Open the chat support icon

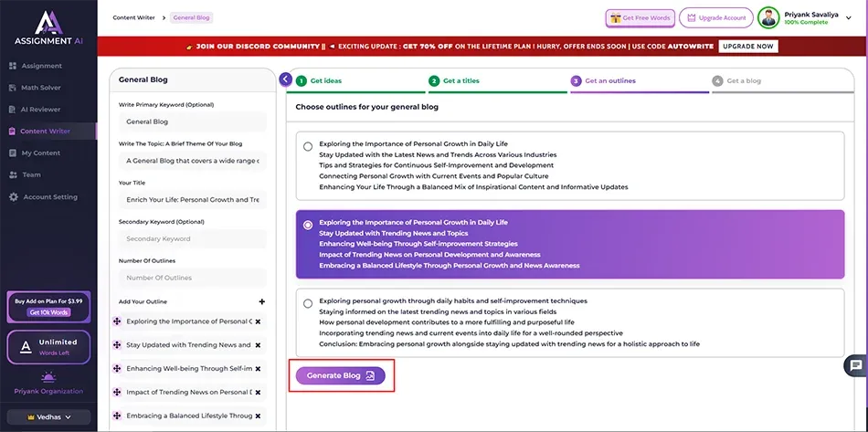855,365
